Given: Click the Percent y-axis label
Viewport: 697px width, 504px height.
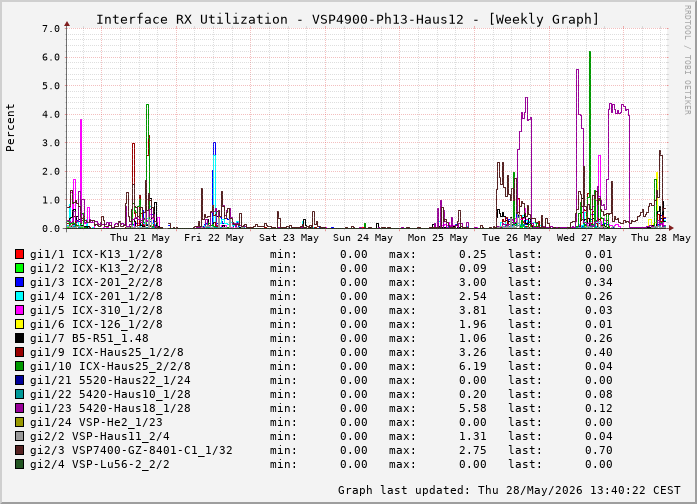Looking at the screenshot, I should [10, 128].
